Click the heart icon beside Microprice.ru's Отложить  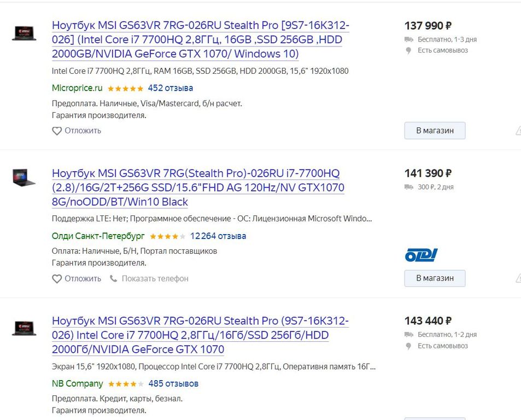click(57, 131)
